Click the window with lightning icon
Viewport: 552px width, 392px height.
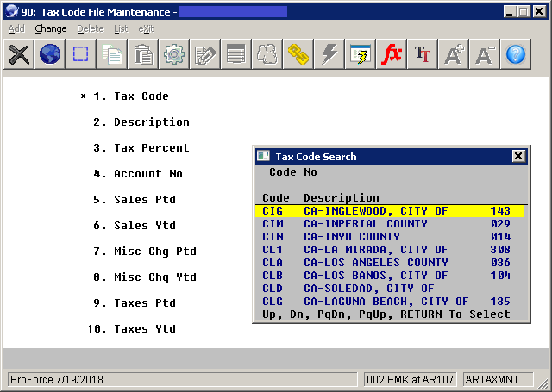[x=361, y=54]
